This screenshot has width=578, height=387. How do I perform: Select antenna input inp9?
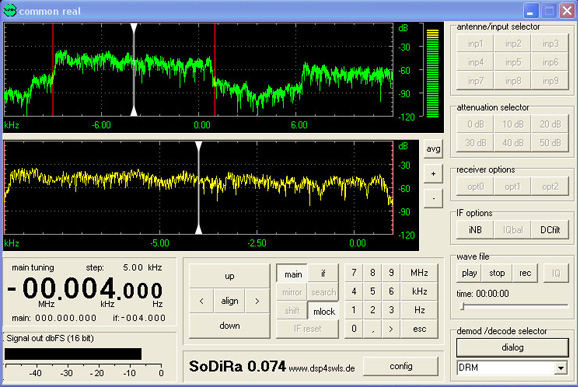click(550, 80)
